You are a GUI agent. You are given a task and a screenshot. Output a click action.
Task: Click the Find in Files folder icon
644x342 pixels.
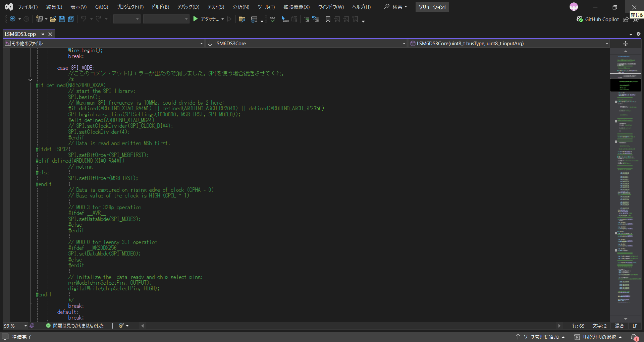click(x=242, y=19)
